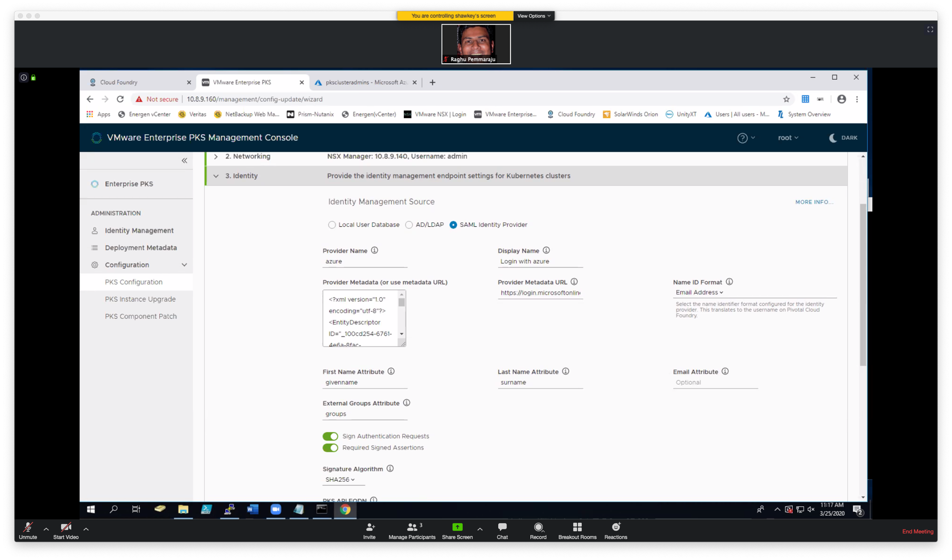Click the browser back arrow

(x=90, y=99)
